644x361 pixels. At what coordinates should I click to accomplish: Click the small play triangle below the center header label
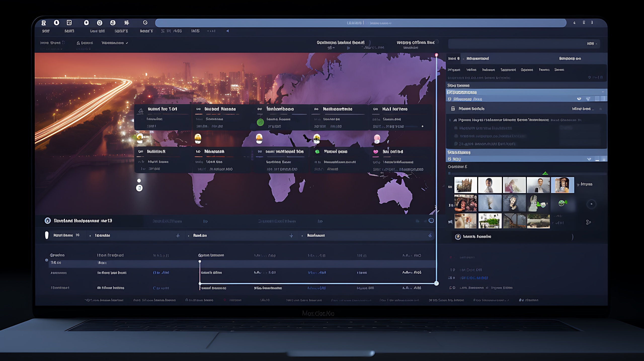pyautogui.click(x=348, y=48)
